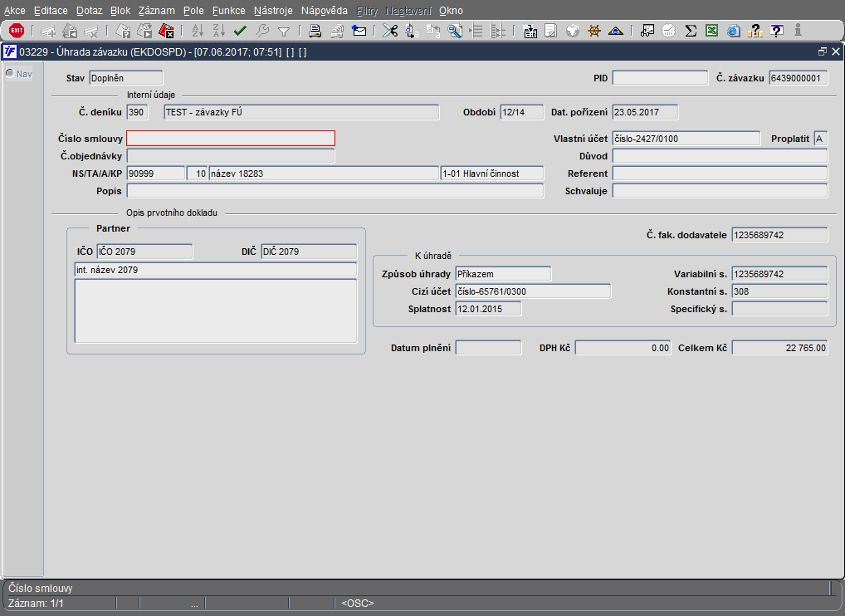Image resolution: width=845 pixels, height=616 pixels.
Task: Click Č. deníku field with 390
Action: (137, 112)
